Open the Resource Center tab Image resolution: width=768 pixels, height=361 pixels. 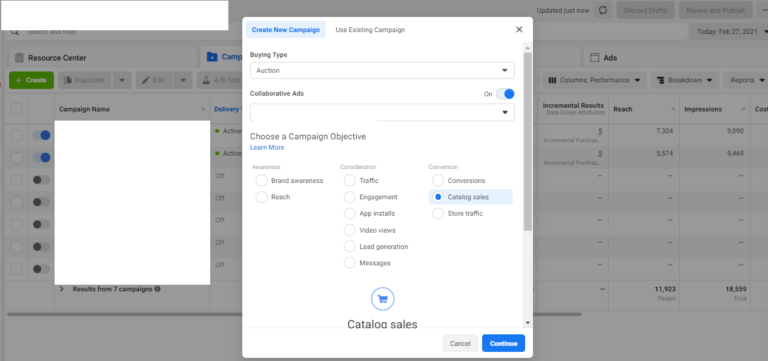(x=103, y=58)
